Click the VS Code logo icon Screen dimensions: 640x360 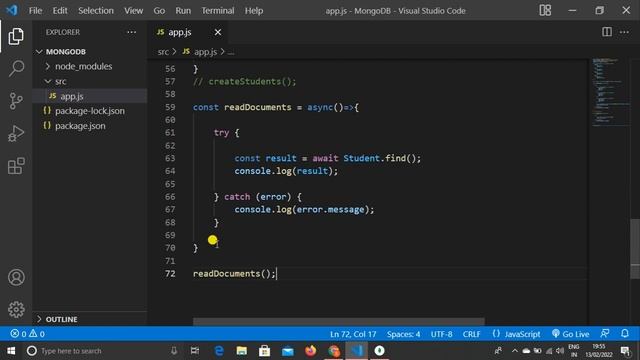pyautogui.click(x=12, y=10)
